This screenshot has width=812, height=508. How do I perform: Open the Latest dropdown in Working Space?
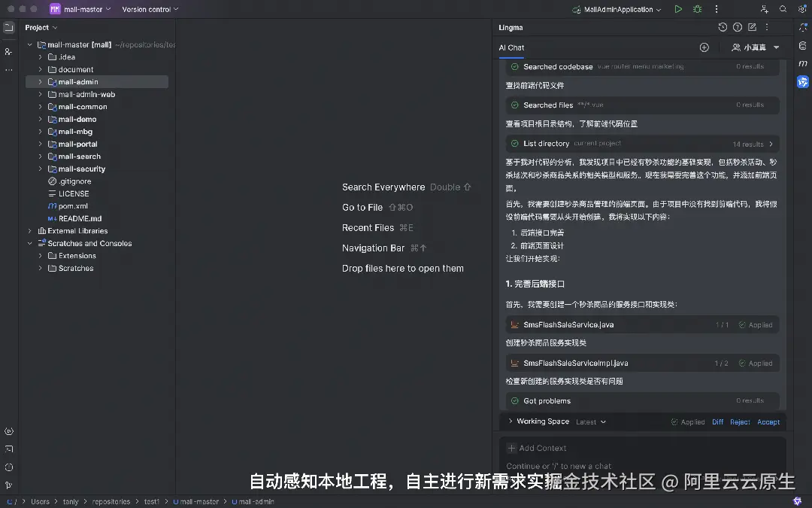(x=591, y=421)
